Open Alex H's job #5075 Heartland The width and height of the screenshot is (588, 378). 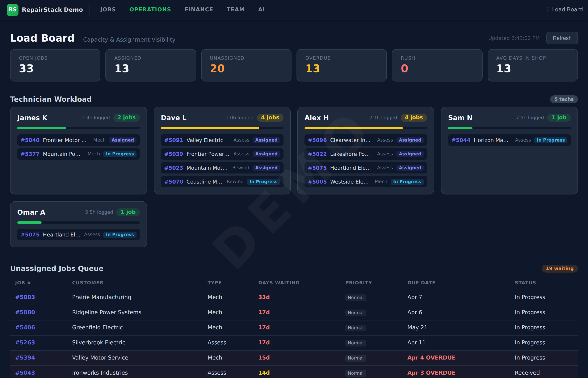366,168
